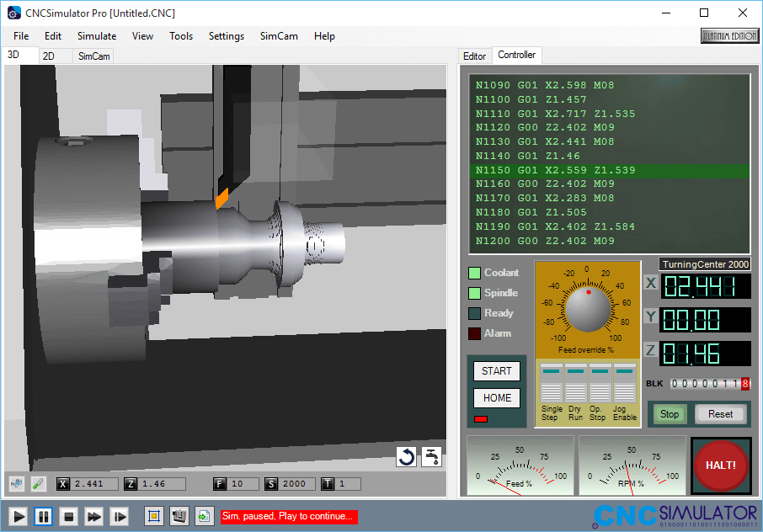This screenshot has height=532, width=763.
Task: Select the 3D view tab
Action: coord(13,55)
